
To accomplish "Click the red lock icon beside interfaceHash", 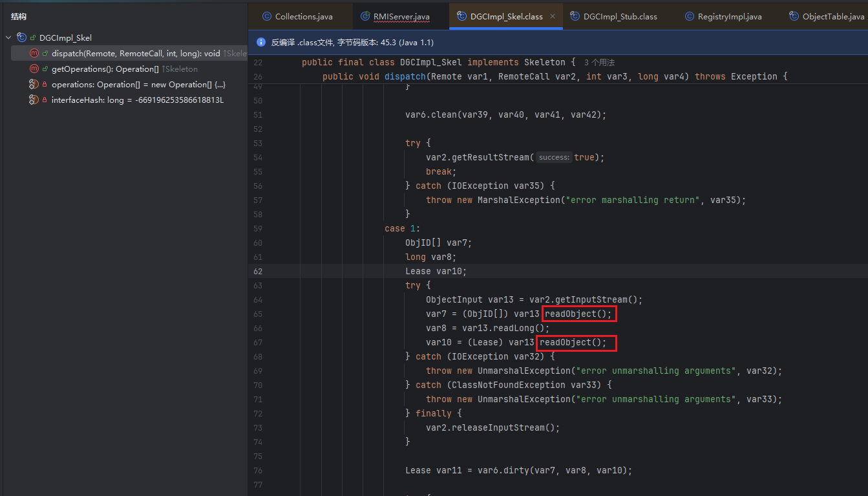I will 45,100.
